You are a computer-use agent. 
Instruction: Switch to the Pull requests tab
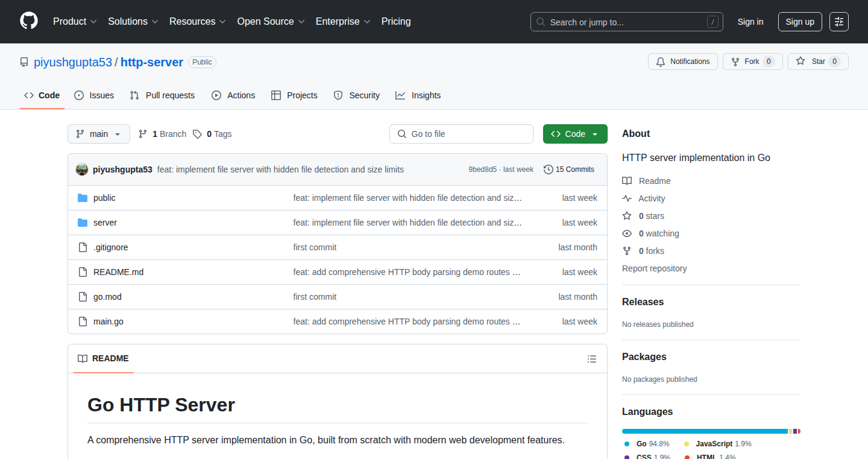point(163,95)
